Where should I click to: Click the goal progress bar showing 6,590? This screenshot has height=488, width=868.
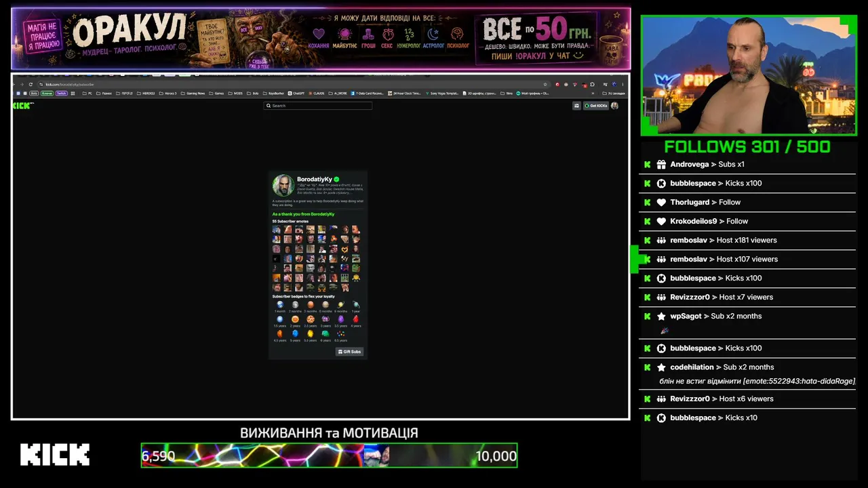coord(329,455)
